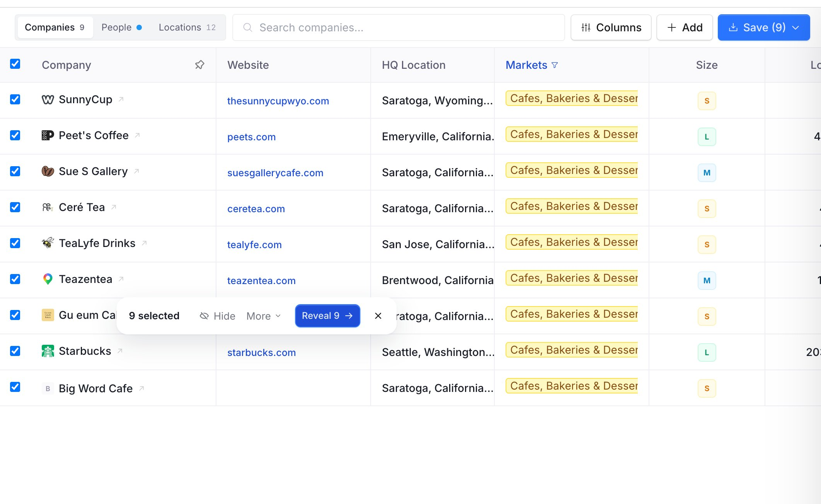
Task: Click the TeaLyfe Drinks bee logo
Action: click(48, 243)
